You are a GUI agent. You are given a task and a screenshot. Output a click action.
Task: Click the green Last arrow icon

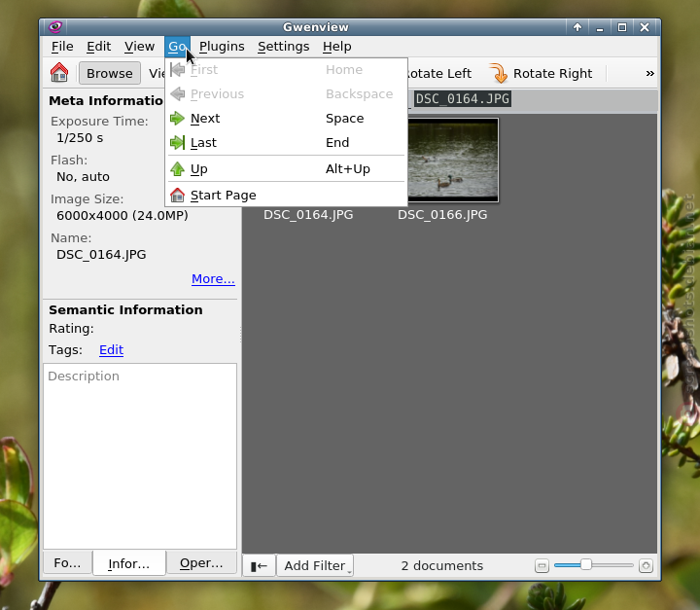[177, 143]
